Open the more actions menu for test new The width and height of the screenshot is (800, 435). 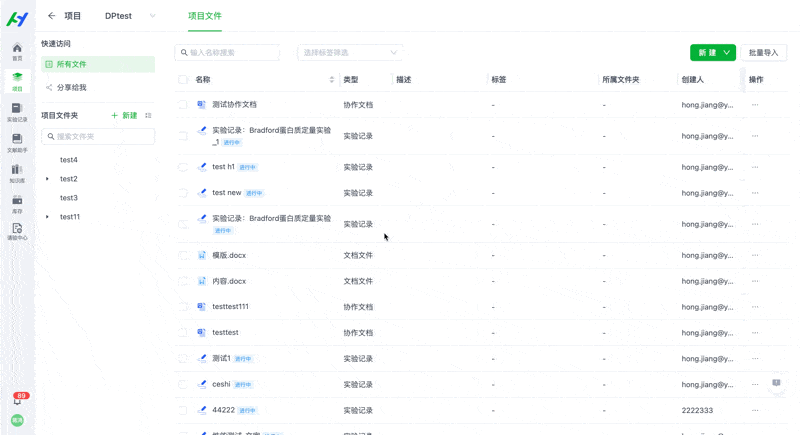tap(755, 193)
